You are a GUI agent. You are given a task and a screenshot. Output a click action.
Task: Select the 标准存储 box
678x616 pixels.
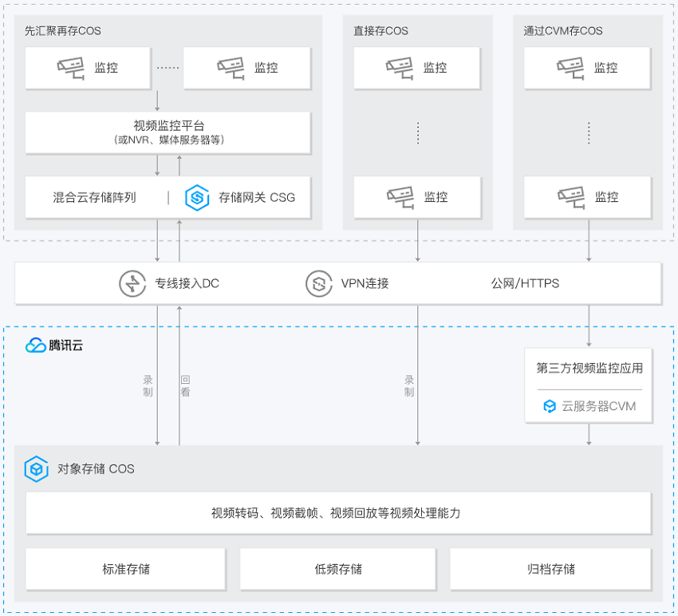coord(126,569)
